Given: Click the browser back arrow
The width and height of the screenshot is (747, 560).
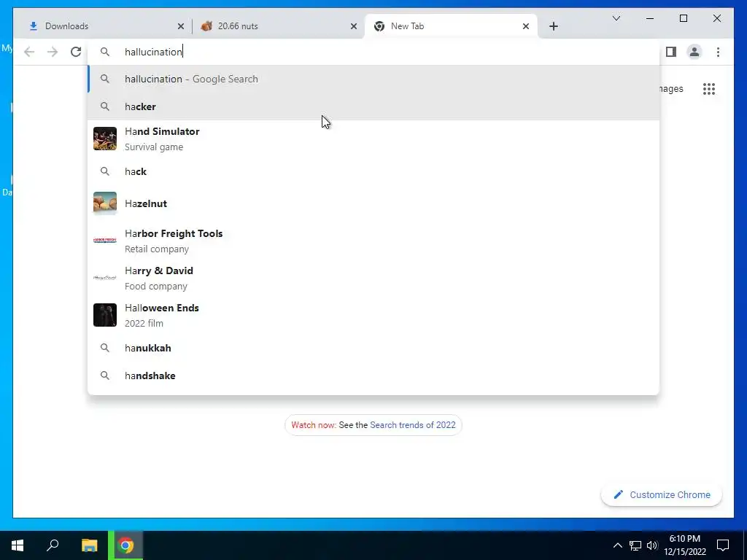Looking at the screenshot, I should pos(29,52).
